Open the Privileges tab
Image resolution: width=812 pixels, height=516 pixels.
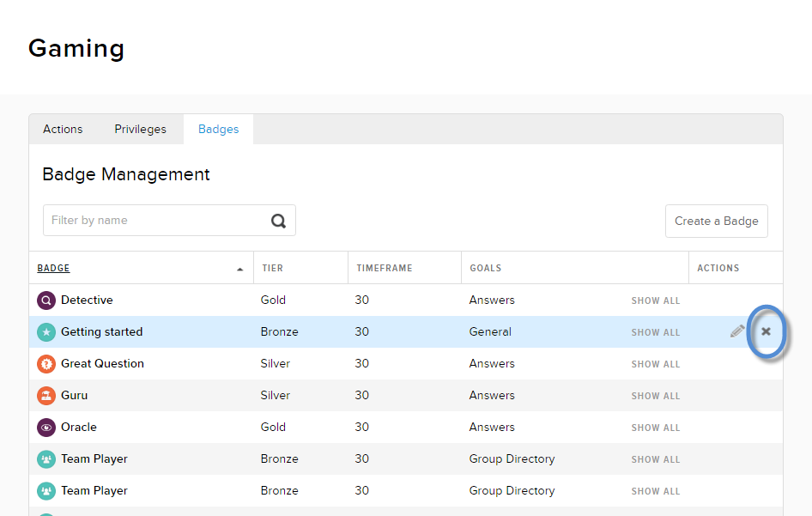coord(140,129)
